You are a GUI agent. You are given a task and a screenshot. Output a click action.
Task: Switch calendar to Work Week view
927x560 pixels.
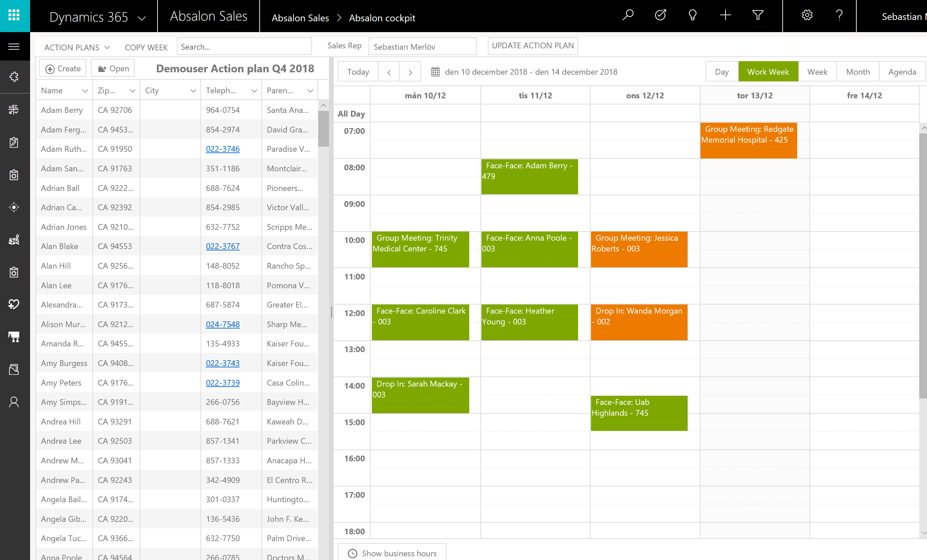coord(768,72)
